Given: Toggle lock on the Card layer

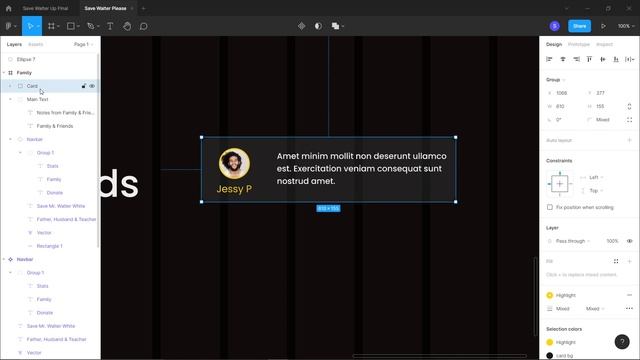Looking at the screenshot, I should [84, 86].
